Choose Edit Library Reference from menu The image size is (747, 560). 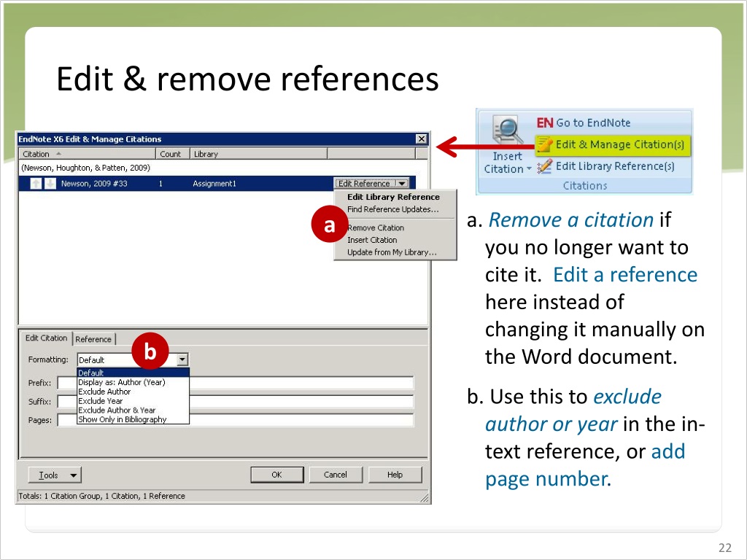393,197
